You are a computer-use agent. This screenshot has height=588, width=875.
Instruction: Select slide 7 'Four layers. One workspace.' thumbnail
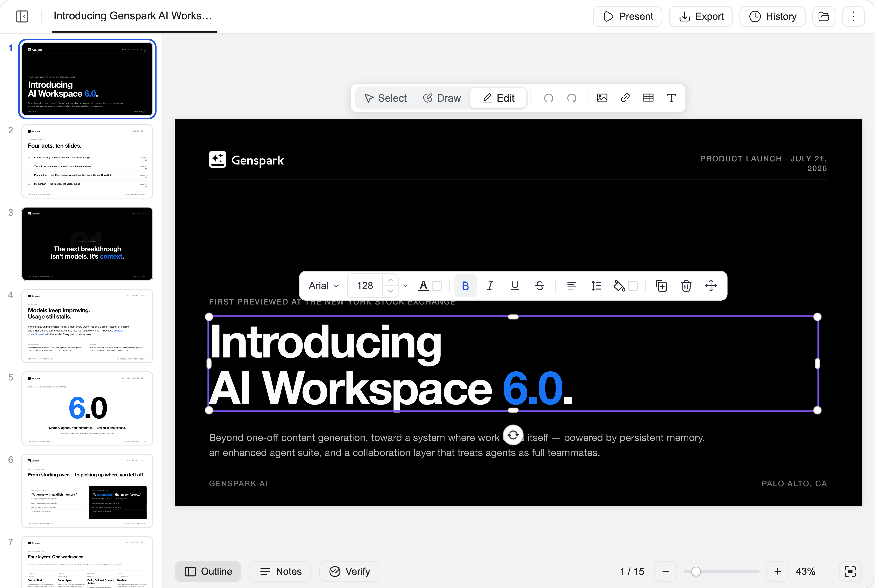87,562
